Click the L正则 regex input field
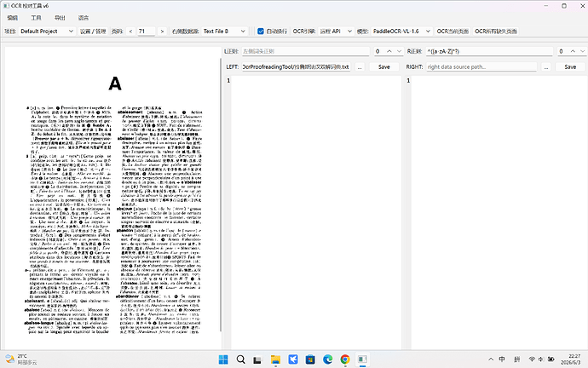This screenshot has width=588, height=368. point(305,51)
